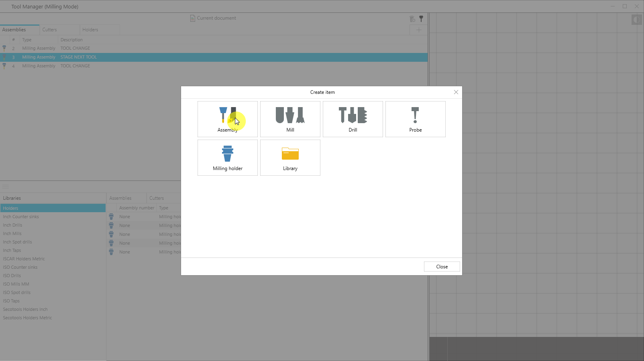Choose Assembly in the Create item dialog
Viewport: 644px width, 361px height.
coord(227,119)
